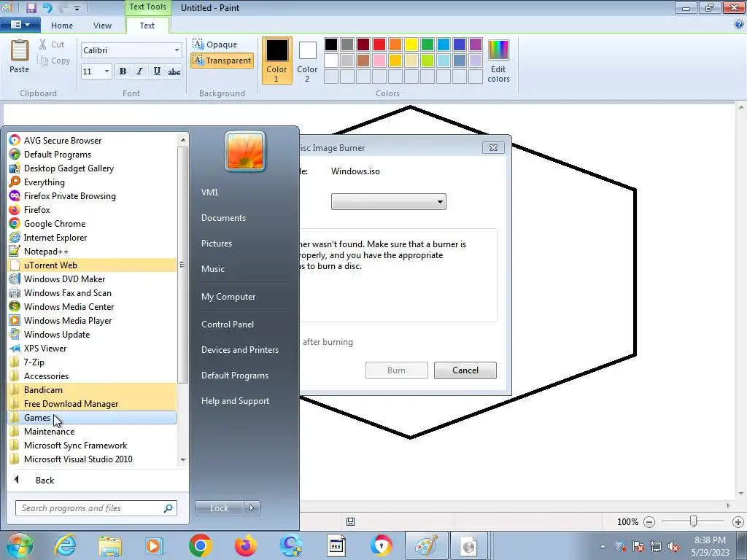The image size is (747, 560).
Task: Switch to Disc Image Burner taskbar button
Action: click(469, 545)
